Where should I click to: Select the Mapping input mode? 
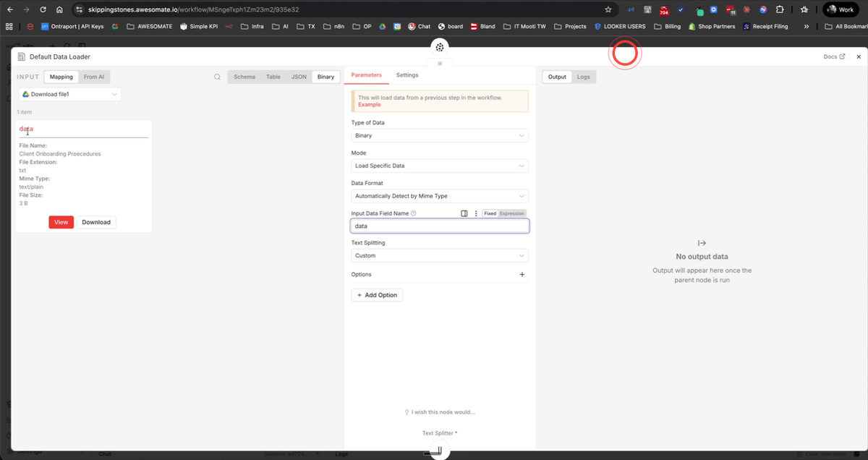pyautogui.click(x=61, y=77)
